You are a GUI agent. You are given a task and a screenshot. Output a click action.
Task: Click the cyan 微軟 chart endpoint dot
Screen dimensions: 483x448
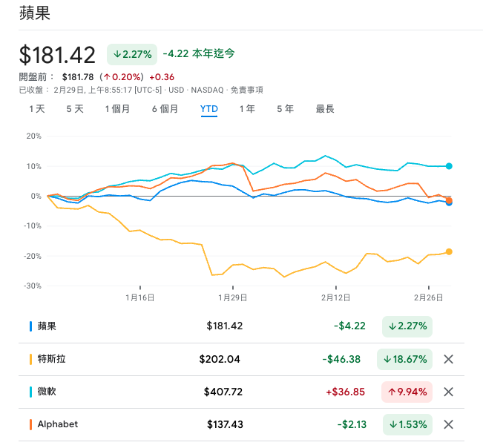(x=449, y=166)
